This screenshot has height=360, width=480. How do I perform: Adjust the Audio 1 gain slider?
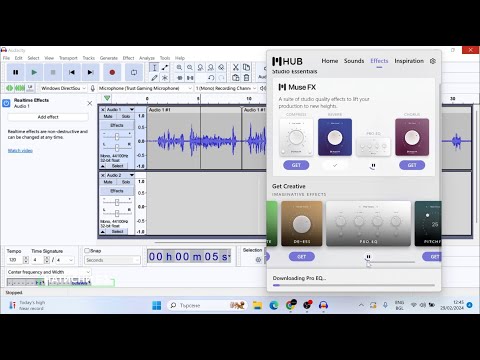[117, 137]
